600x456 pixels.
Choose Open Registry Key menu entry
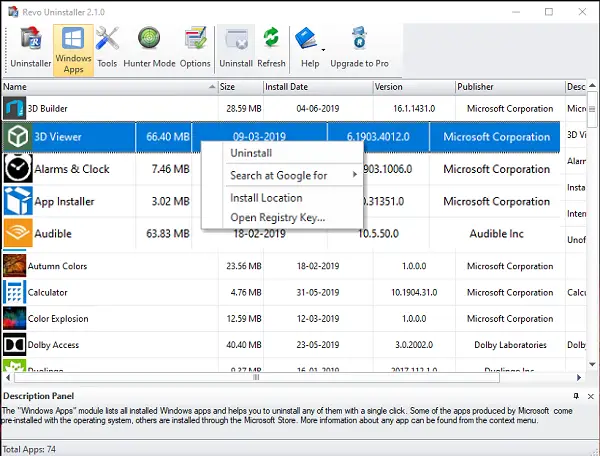tap(277, 217)
